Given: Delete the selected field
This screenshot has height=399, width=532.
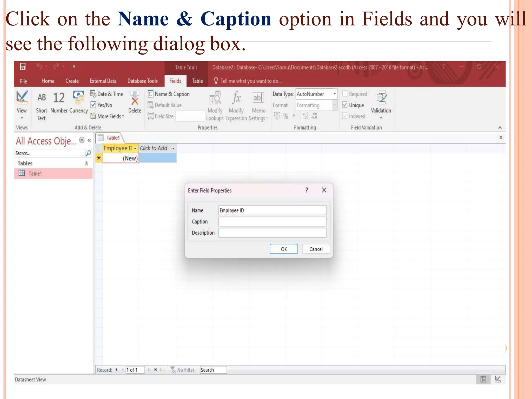Looking at the screenshot, I should (135, 102).
